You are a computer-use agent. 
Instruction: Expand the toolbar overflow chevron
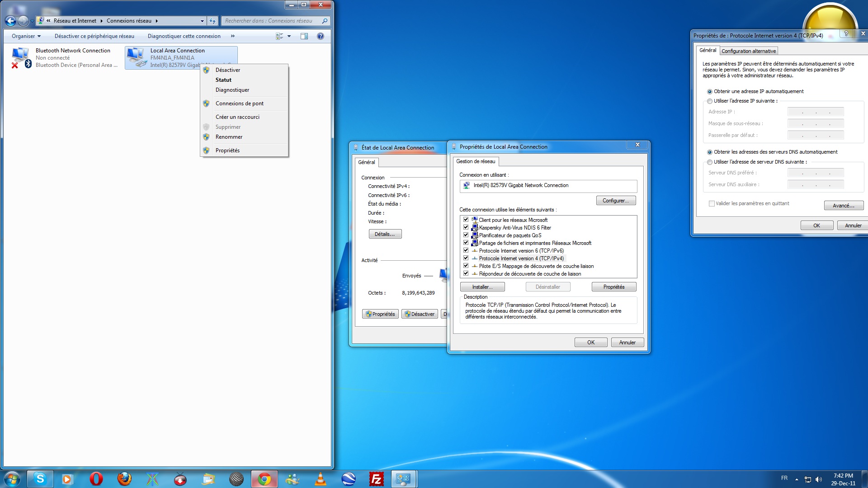[233, 36]
